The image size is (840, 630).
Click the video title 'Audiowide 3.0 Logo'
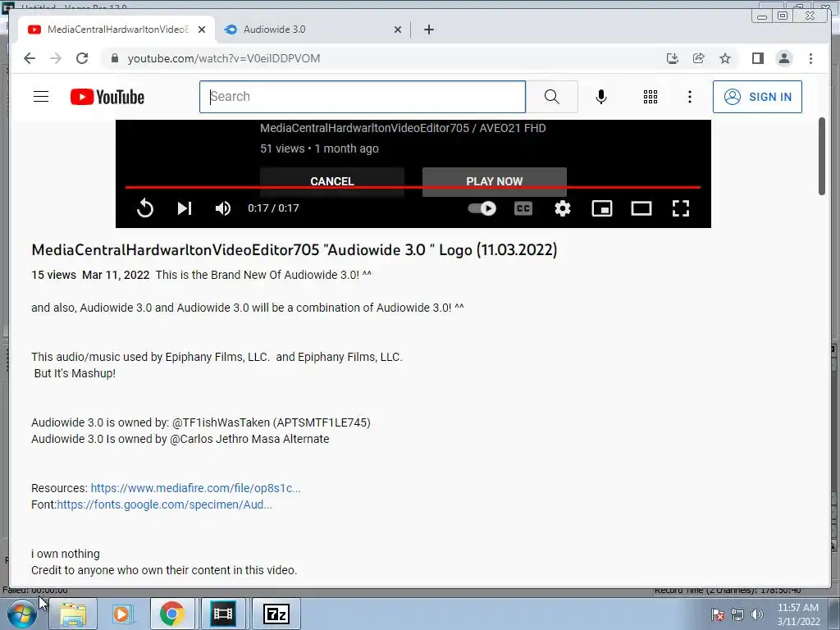click(294, 249)
